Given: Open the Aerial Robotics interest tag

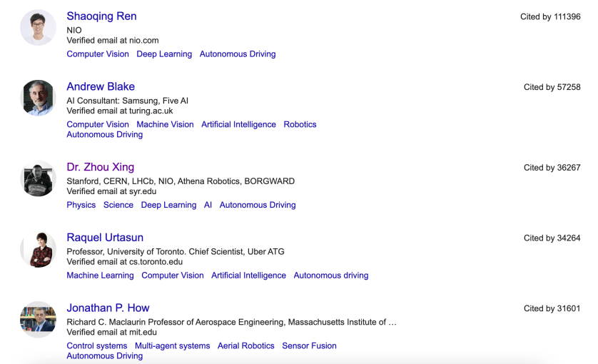Looking at the screenshot, I should [x=246, y=345].
